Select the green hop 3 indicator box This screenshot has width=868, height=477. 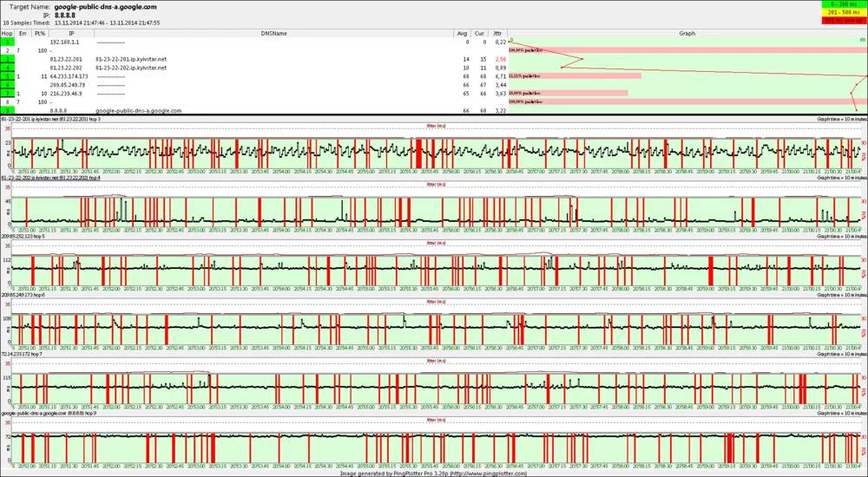coord(7,59)
